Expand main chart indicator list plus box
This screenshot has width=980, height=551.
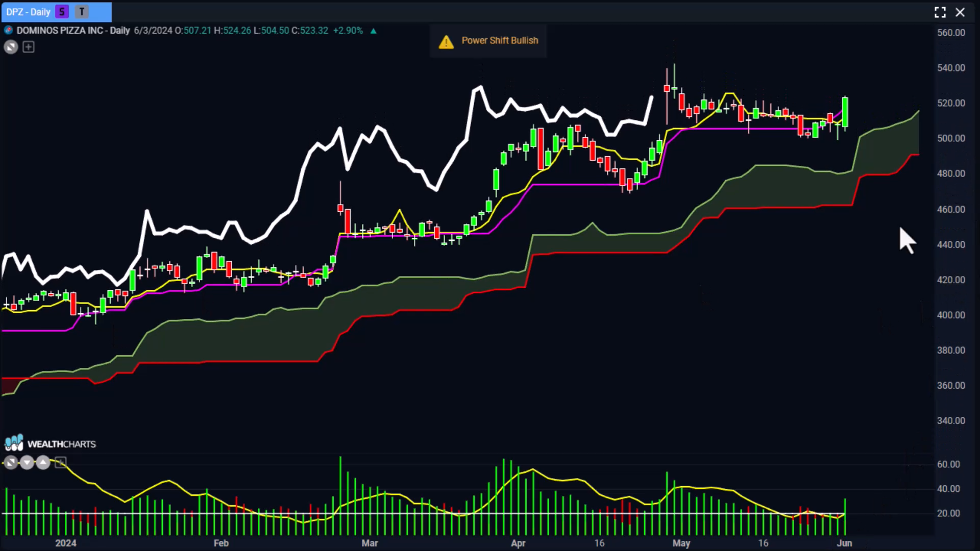coord(29,47)
